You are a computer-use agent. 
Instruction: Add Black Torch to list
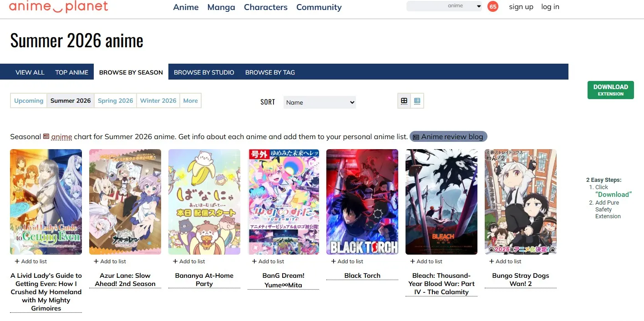pos(347,261)
